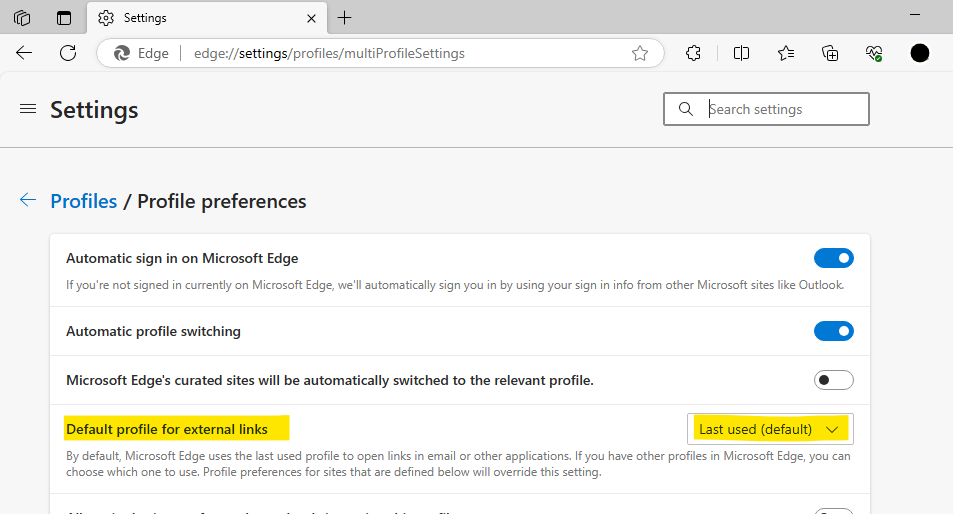
Task: Open split screen view
Action: (x=741, y=53)
